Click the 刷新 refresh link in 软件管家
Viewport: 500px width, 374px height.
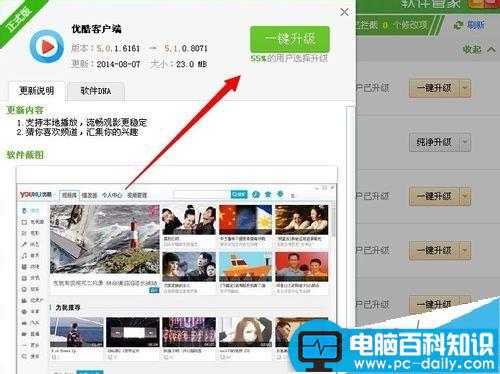tap(475, 25)
